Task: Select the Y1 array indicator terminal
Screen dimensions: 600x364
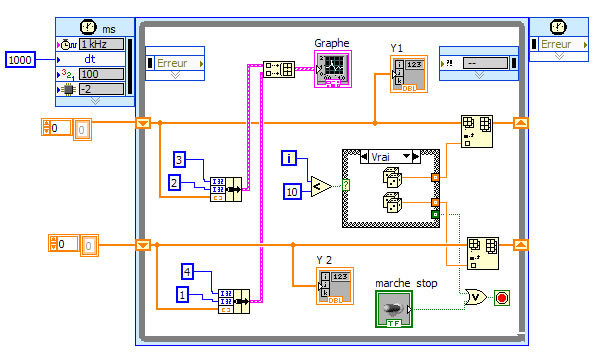Action: [409, 74]
